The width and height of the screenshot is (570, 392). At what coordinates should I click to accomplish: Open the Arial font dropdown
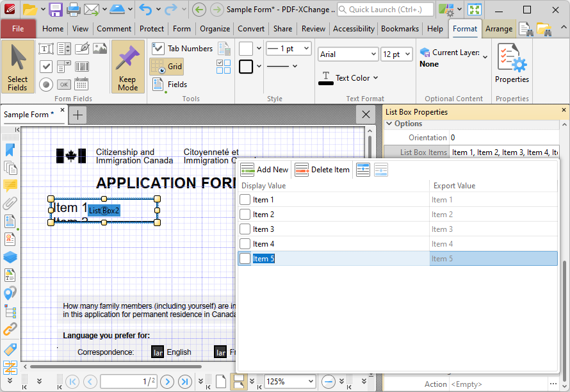[x=348, y=54]
